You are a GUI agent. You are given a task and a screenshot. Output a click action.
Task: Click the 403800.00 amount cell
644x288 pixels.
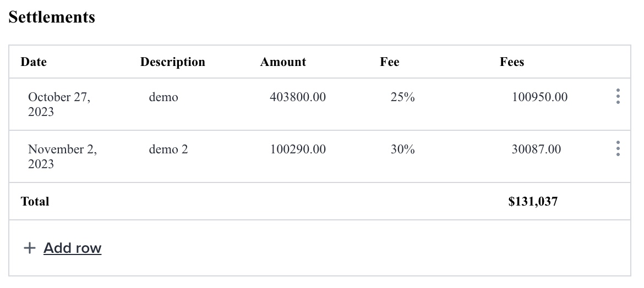298,97
